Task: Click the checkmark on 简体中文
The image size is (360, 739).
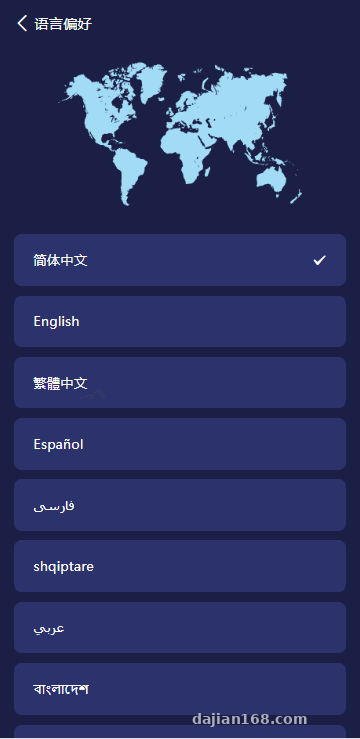Action: (319, 260)
